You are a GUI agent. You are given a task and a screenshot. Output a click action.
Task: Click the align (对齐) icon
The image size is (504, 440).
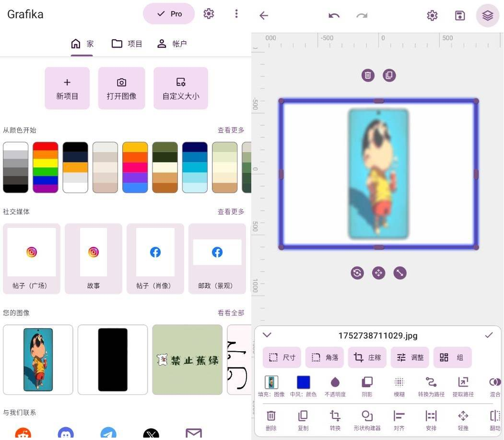tap(399, 416)
